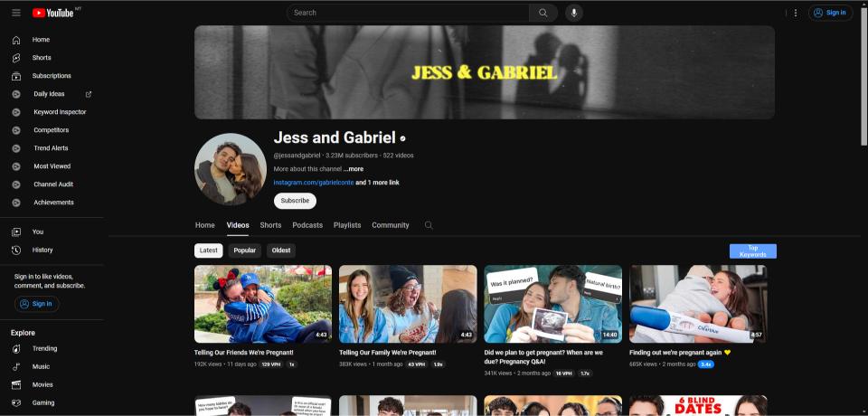Click the sidebar Sign in button
Image resolution: width=868 pixels, height=416 pixels.
click(x=36, y=304)
